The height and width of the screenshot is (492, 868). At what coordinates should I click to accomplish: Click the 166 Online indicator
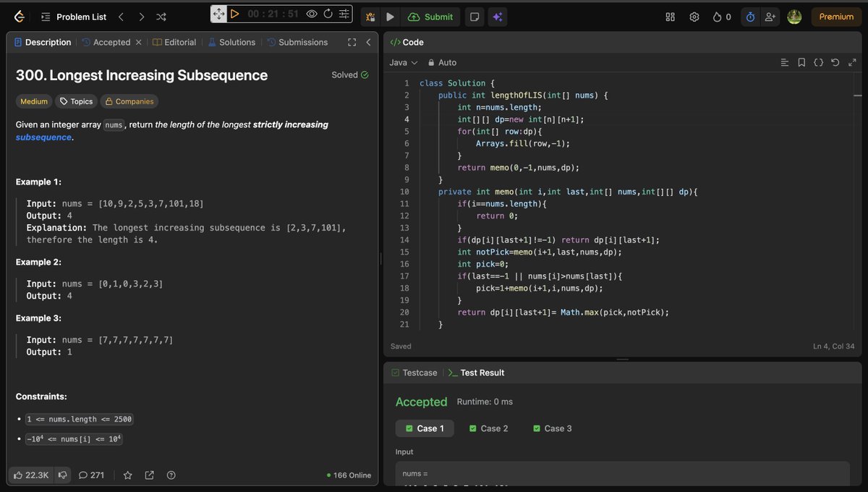(x=349, y=475)
